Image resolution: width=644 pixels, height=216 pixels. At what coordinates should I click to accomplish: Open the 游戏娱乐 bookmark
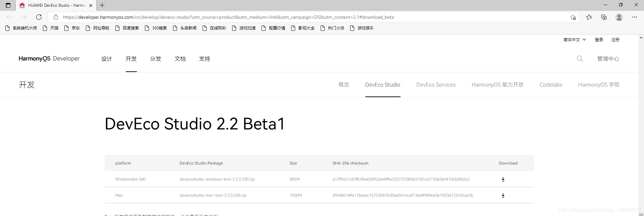tap(362, 28)
